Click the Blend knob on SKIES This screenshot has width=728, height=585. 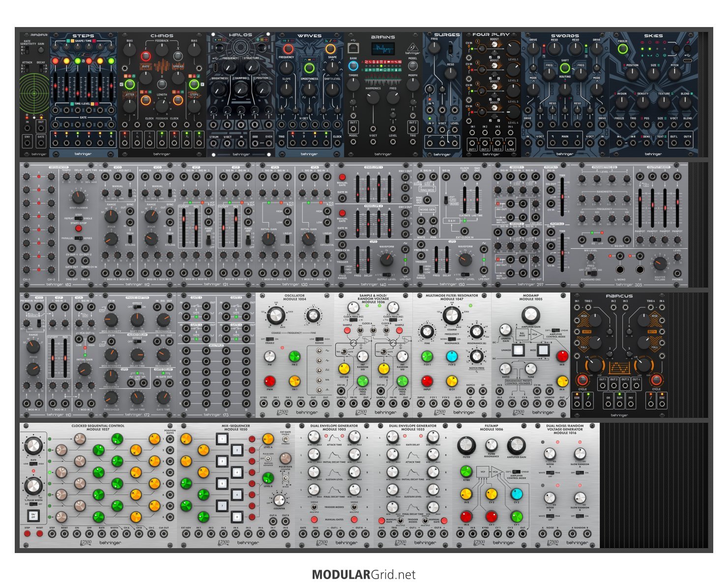pos(685,102)
